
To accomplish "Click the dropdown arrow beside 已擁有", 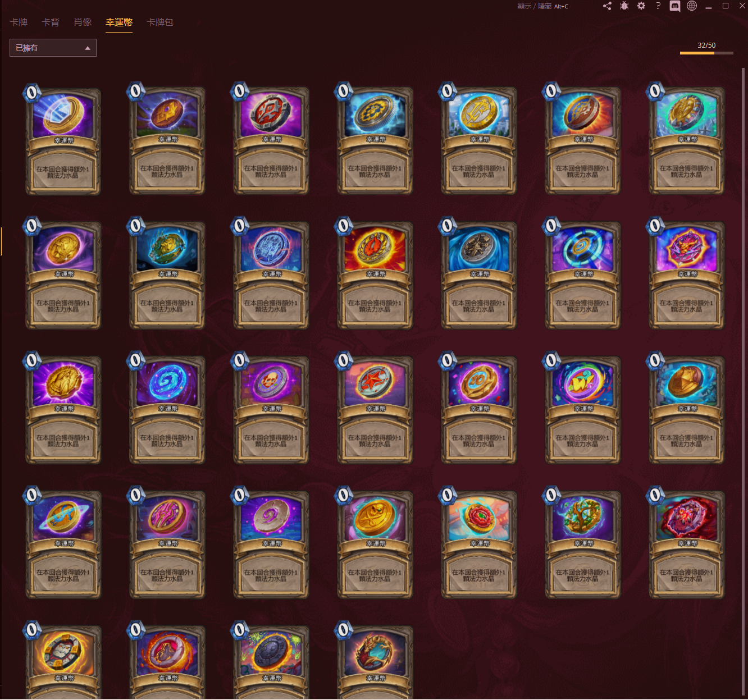I will (88, 48).
